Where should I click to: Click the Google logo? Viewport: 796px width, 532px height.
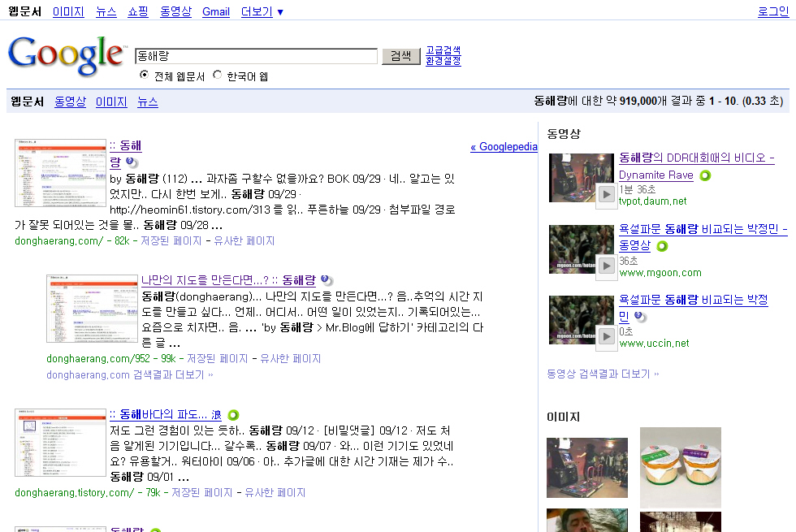coord(66,55)
